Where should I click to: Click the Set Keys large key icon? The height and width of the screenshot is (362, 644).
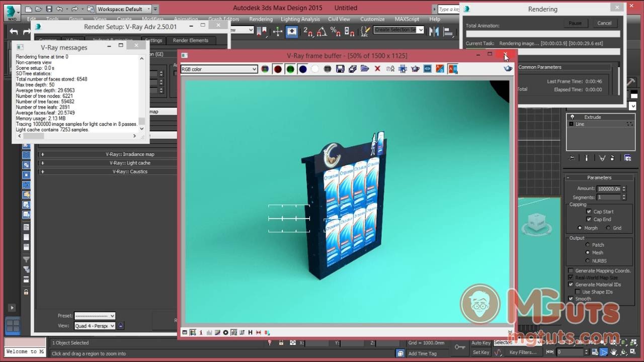pos(459,347)
